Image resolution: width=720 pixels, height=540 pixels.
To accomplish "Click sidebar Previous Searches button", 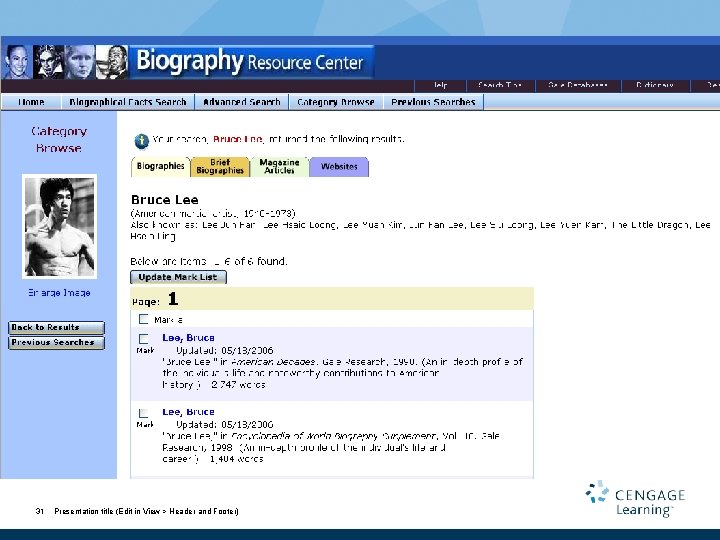I will 56,343.
